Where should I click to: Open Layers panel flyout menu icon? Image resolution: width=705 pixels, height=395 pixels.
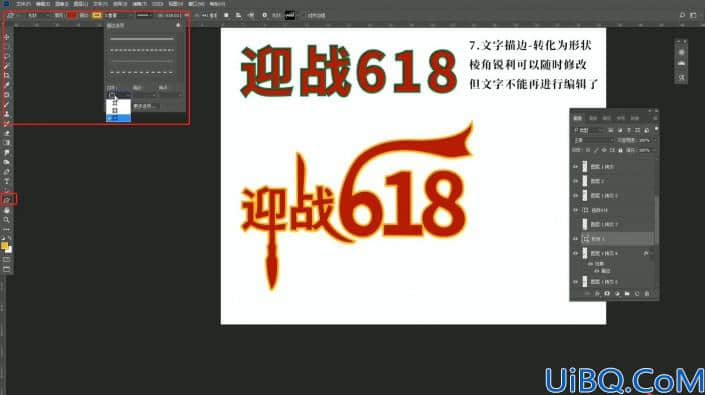(655, 118)
